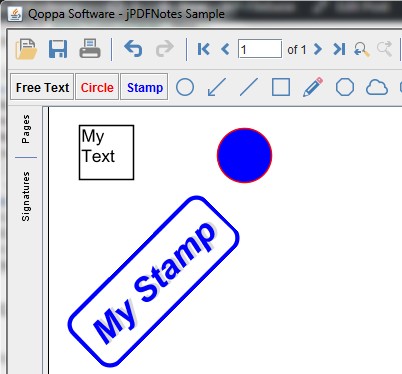402x374 pixels.
Task: Print the document using the printer icon
Action: tap(90, 49)
